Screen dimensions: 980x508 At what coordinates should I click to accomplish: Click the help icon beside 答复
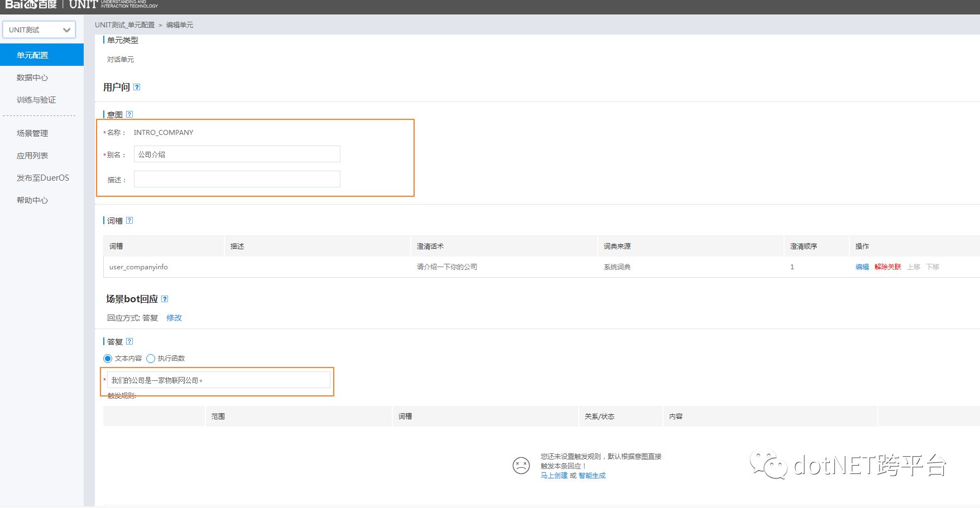pyautogui.click(x=129, y=341)
